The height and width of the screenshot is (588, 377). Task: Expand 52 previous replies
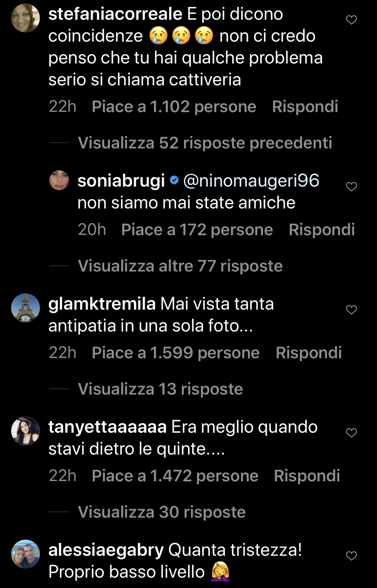tap(205, 143)
